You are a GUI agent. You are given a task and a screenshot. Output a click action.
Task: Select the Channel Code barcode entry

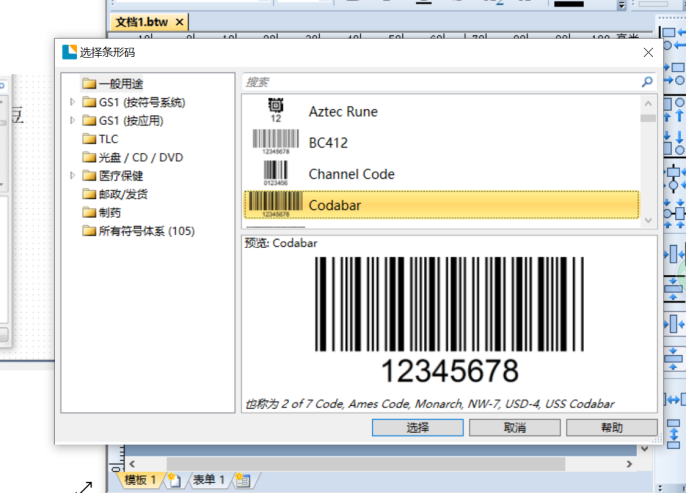(441, 174)
